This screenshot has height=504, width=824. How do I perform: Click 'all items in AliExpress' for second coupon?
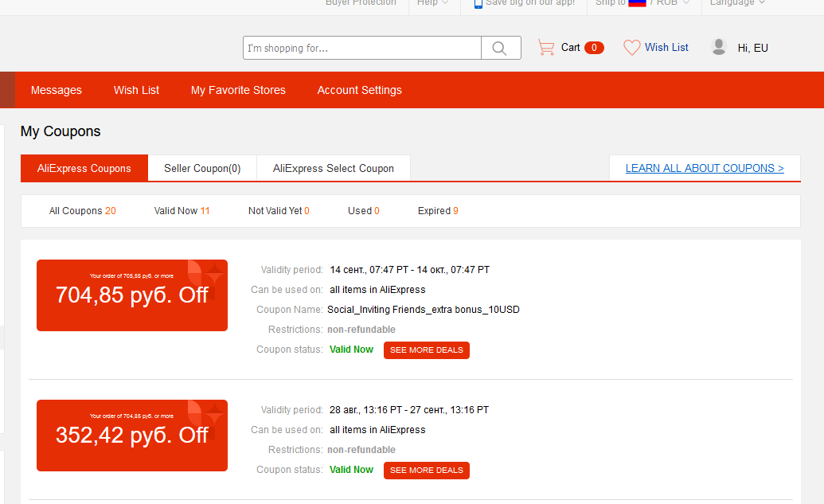[x=377, y=430]
